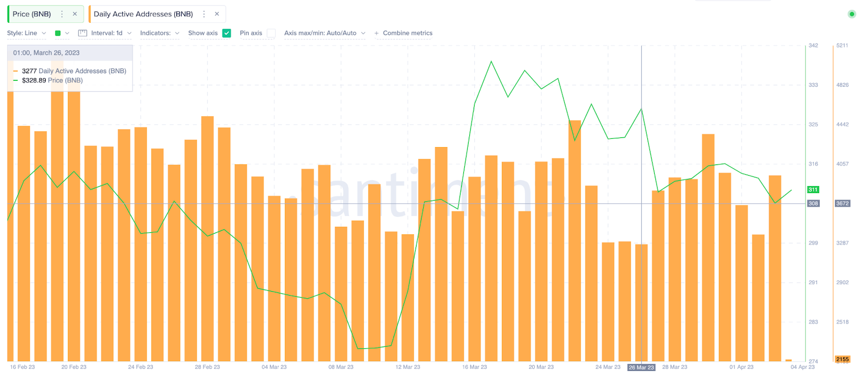Click the 2155 orange axis value label
Viewport: 868px width, 377px height.
pos(843,359)
